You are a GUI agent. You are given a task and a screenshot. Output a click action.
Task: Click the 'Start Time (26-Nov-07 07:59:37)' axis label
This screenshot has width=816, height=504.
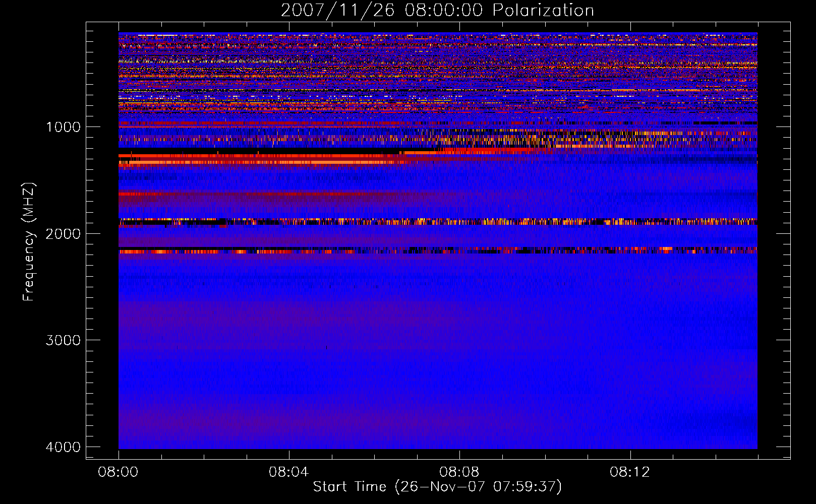pyautogui.click(x=437, y=487)
